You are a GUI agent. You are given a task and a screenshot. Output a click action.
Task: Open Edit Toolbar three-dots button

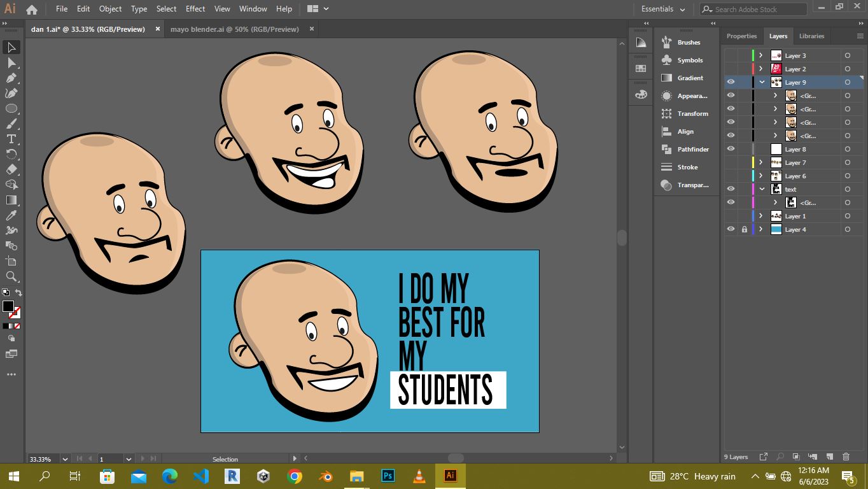pos(11,374)
